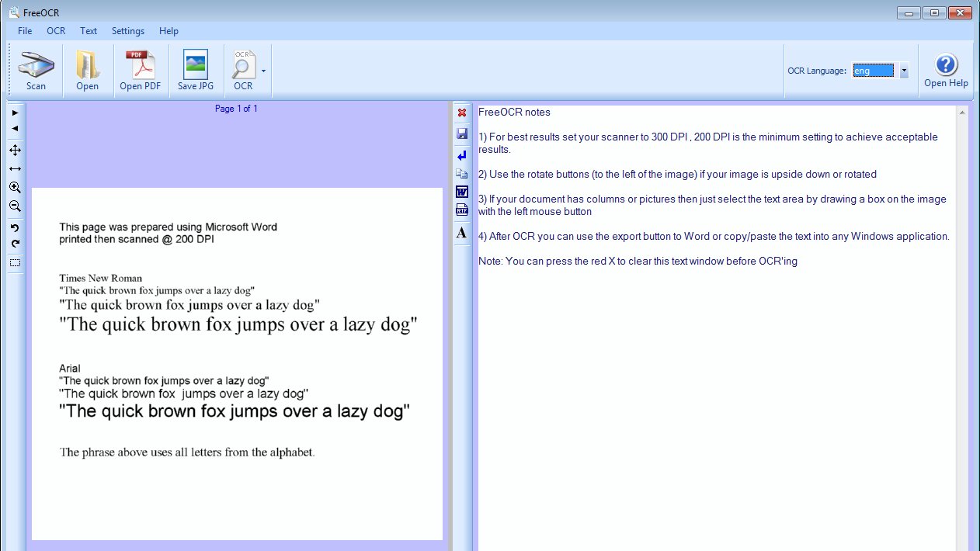Clear text window with red X
This screenshot has width=980, height=551.
pyautogui.click(x=462, y=113)
